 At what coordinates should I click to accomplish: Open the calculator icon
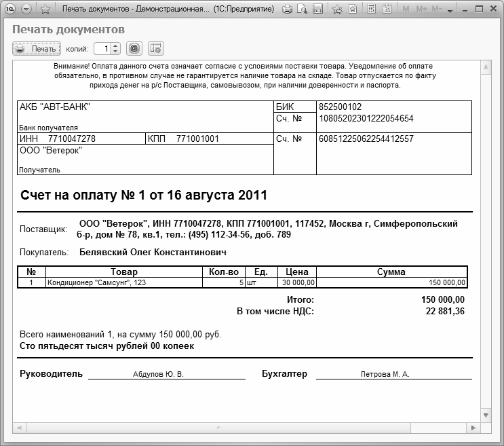point(371,9)
